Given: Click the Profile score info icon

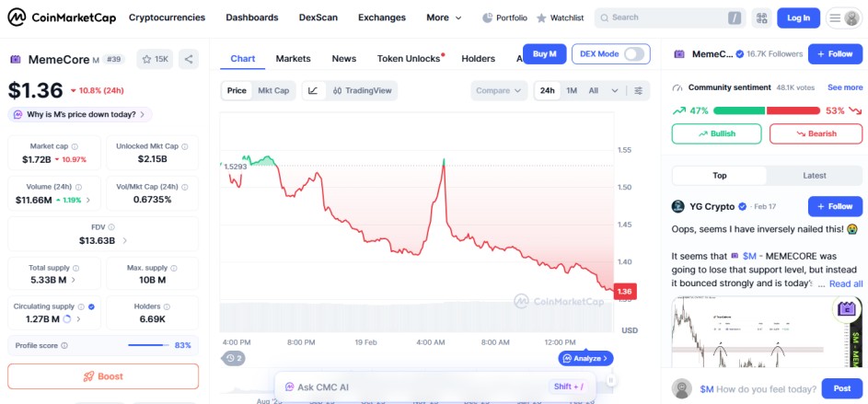Looking at the screenshot, I should [x=64, y=345].
